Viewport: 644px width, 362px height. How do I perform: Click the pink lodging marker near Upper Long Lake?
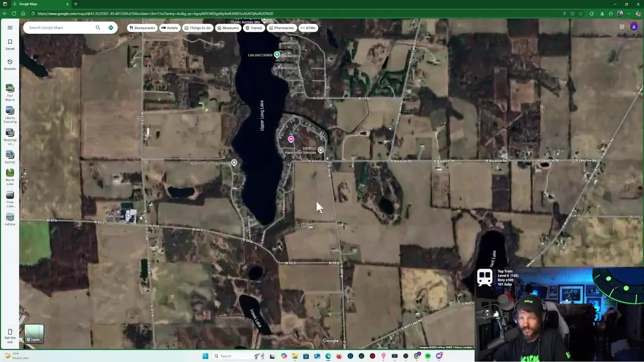(x=291, y=139)
